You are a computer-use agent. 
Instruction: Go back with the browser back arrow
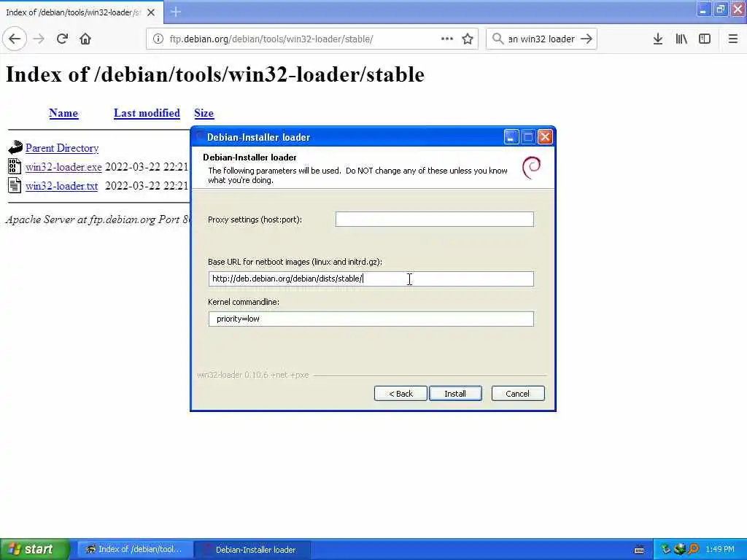coord(15,39)
